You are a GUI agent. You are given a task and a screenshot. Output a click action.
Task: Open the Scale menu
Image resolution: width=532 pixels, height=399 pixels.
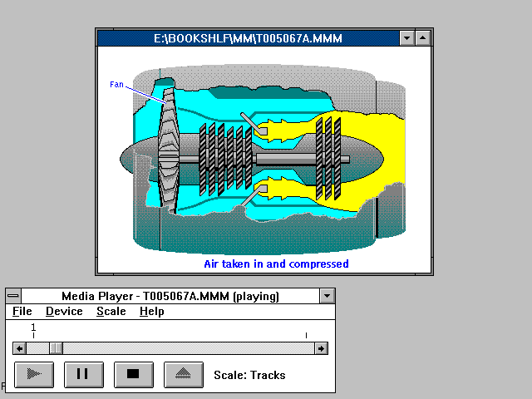click(111, 312)
